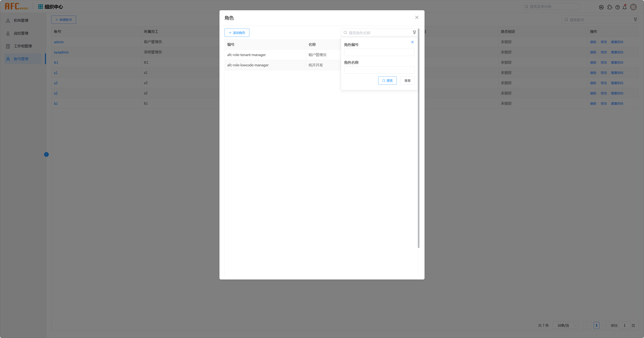
Task: Click the 重置 button in filter panel
Action: [x=407, y=81]
